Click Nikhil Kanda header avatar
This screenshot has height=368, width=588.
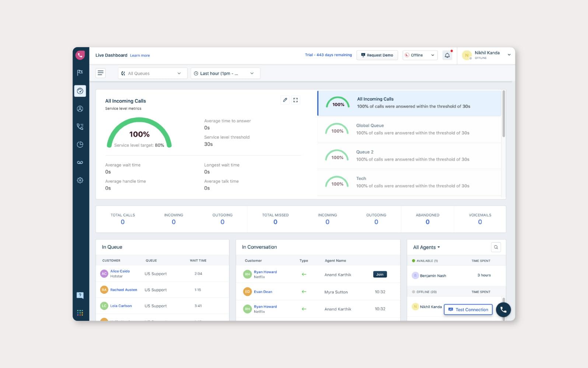click(467, 55)
